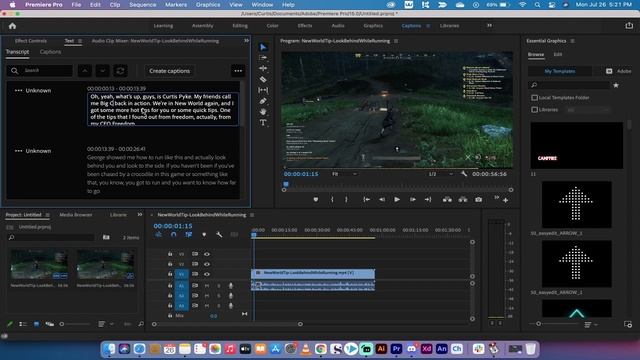Click the Program monitor playhead scrubber

[286, 184]
